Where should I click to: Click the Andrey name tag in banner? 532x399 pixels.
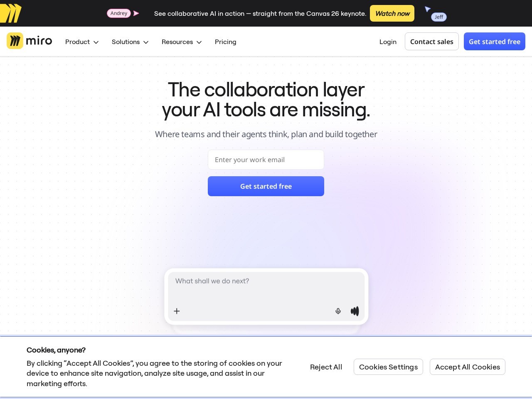[119, 13]
